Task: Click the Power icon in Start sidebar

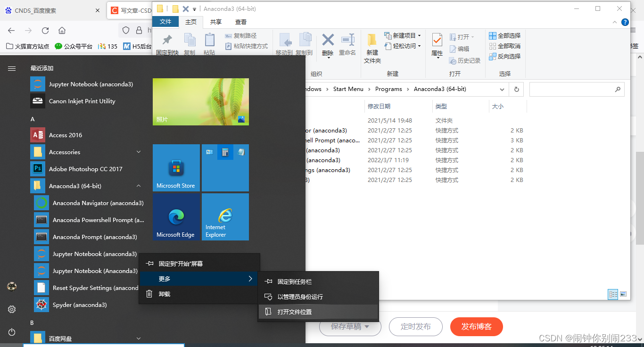Action: point(12,332)
